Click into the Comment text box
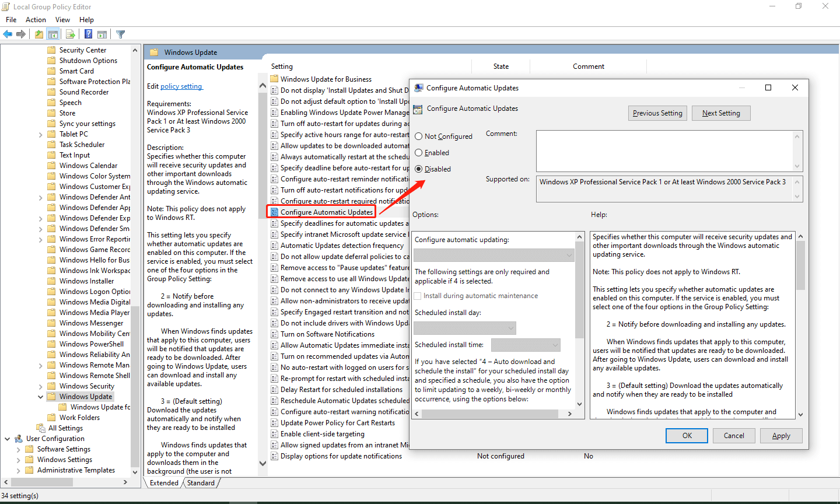Image resolution: width=840 pixels, height=504 pixels. pyautogui.click(x=664, y=150)
